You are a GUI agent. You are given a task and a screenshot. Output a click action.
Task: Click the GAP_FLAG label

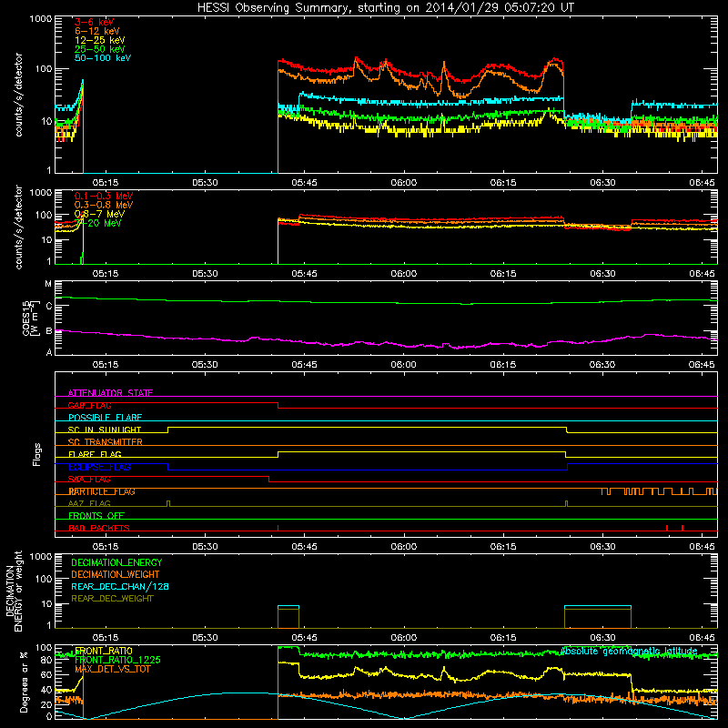click(x=89, y=405)
